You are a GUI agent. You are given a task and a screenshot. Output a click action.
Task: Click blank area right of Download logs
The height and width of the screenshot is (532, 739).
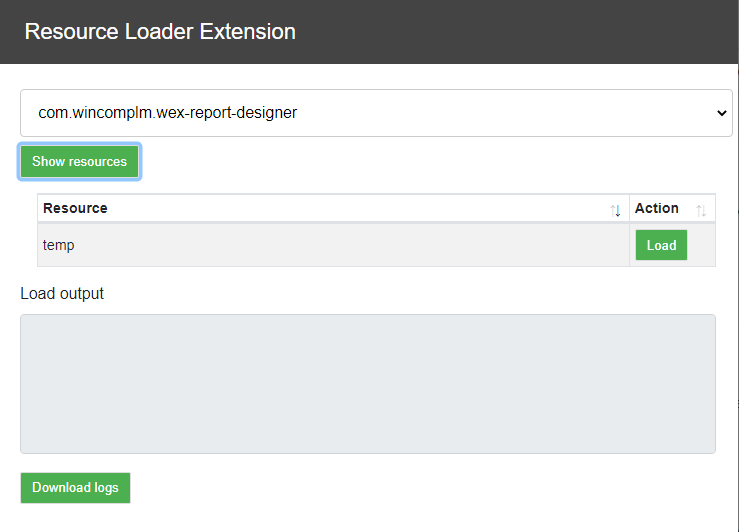(424, 488)
